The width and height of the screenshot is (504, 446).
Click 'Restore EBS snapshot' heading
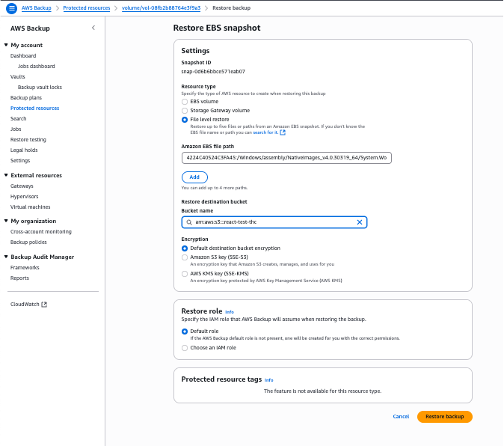217,28
